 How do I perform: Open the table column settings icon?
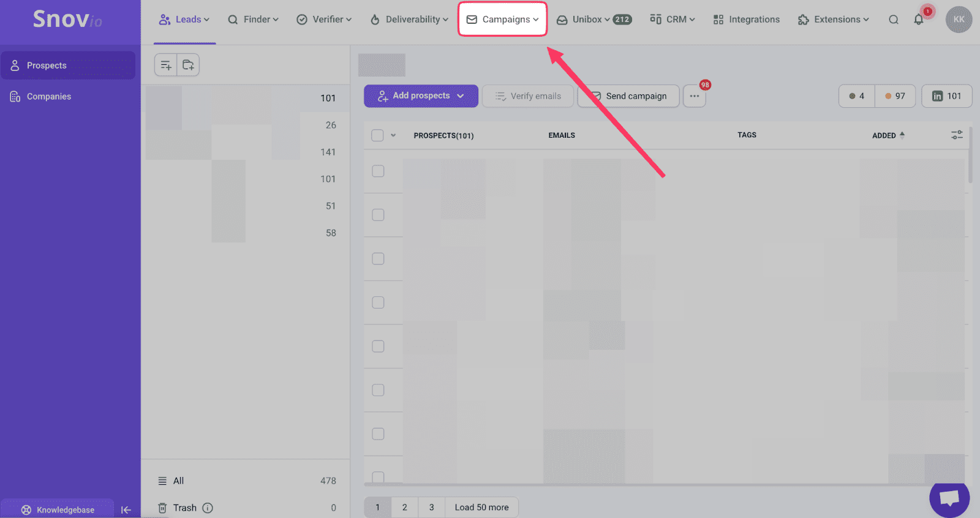coord(957,135)
